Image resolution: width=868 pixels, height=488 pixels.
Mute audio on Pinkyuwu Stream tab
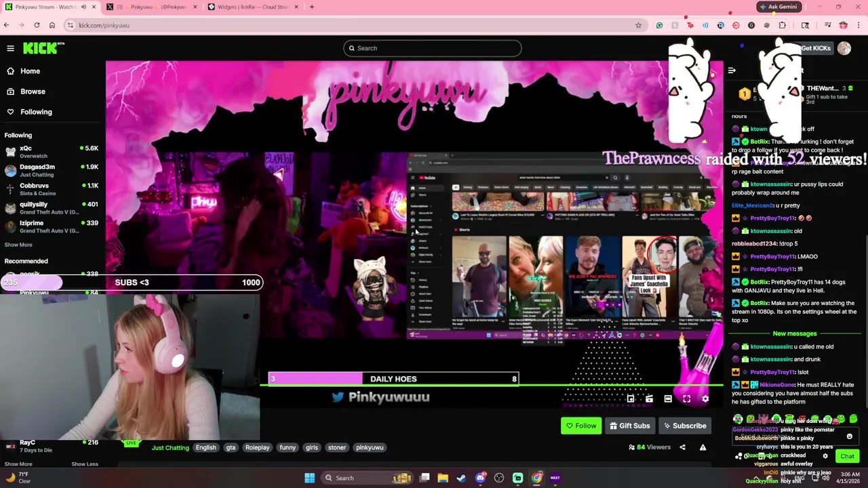83,7
